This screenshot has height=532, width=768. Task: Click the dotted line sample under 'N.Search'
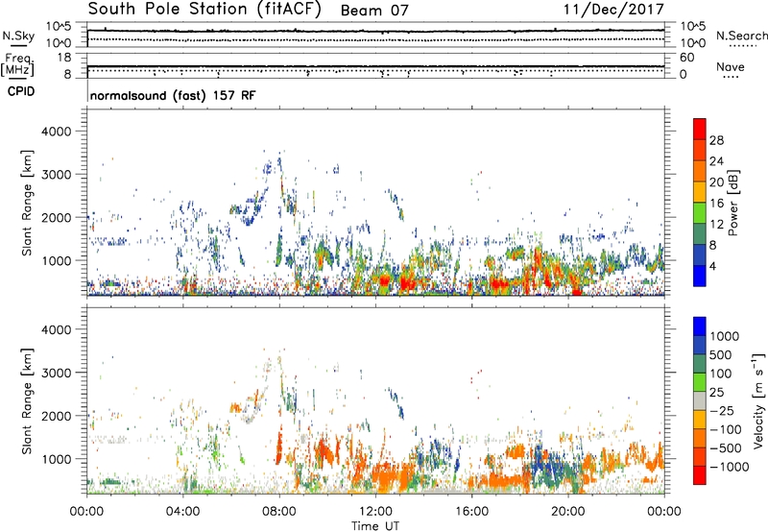click(x=743, y=45)
